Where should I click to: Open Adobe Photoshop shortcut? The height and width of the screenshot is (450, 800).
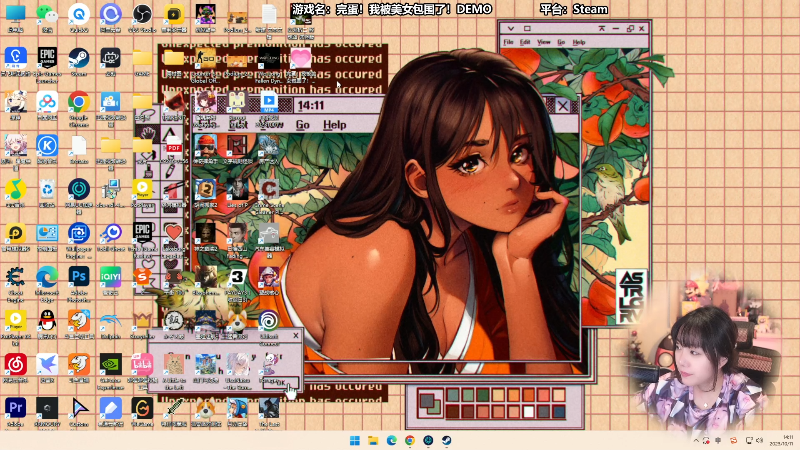pyautogui.click(x=79, y=277)
